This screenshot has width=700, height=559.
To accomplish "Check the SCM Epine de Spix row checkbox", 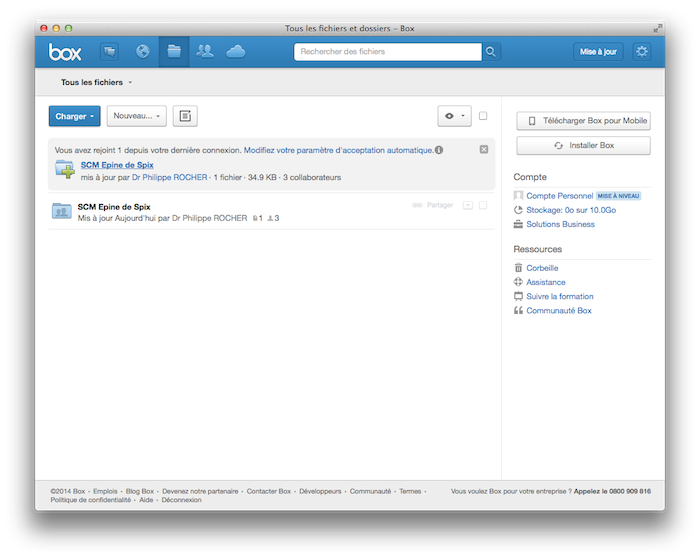I will (x=483, y=205).
